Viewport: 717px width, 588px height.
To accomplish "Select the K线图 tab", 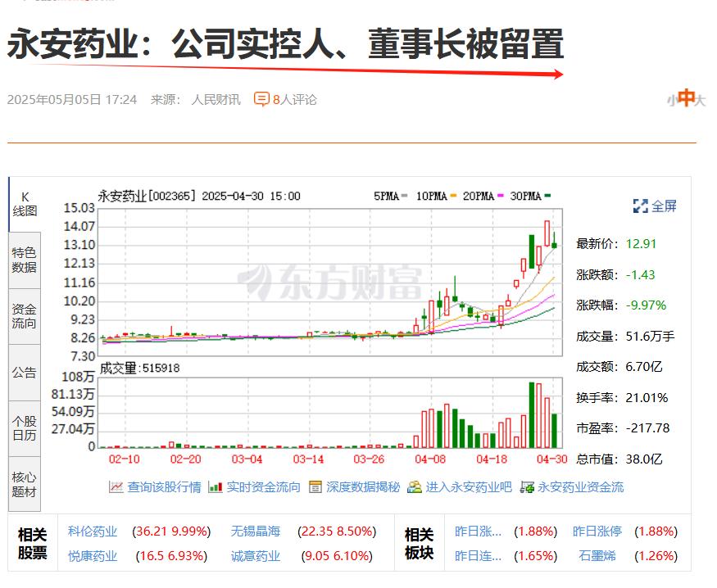I will [25, 204].
